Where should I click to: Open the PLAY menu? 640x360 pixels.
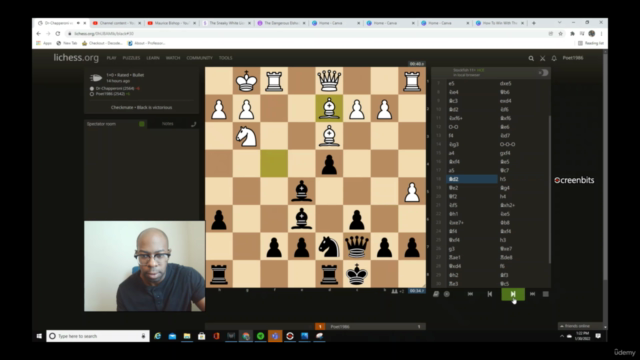111,58
